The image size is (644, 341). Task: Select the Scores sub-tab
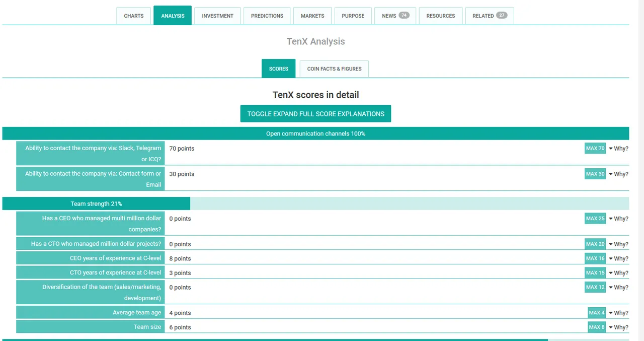pos(279,69)
